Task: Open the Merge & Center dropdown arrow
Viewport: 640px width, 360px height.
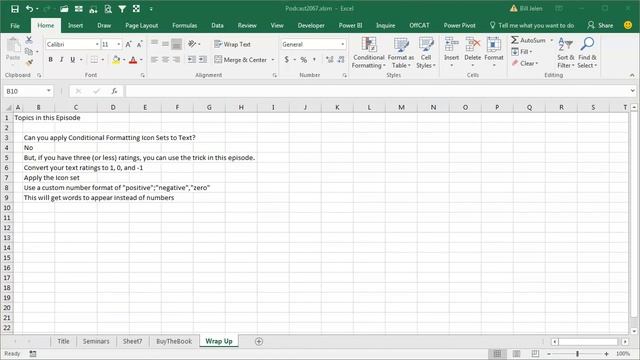Action: click(x=273, y=60)
